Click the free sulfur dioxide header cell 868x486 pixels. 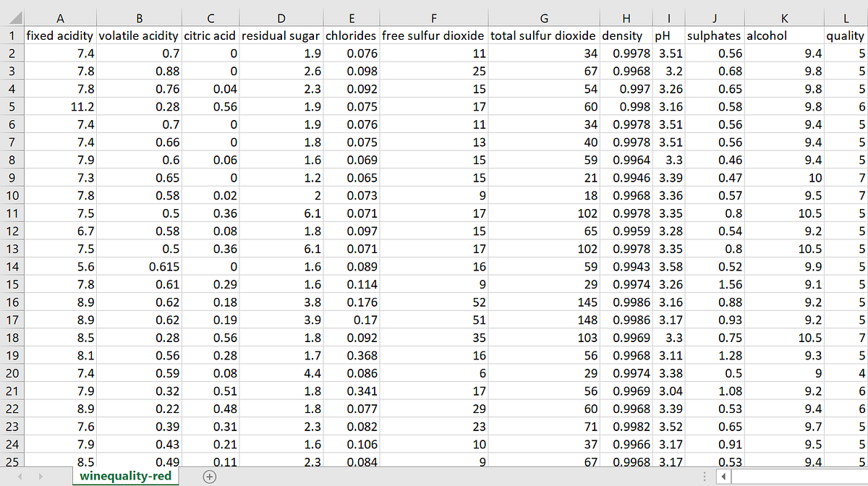(x=433, y=35)
